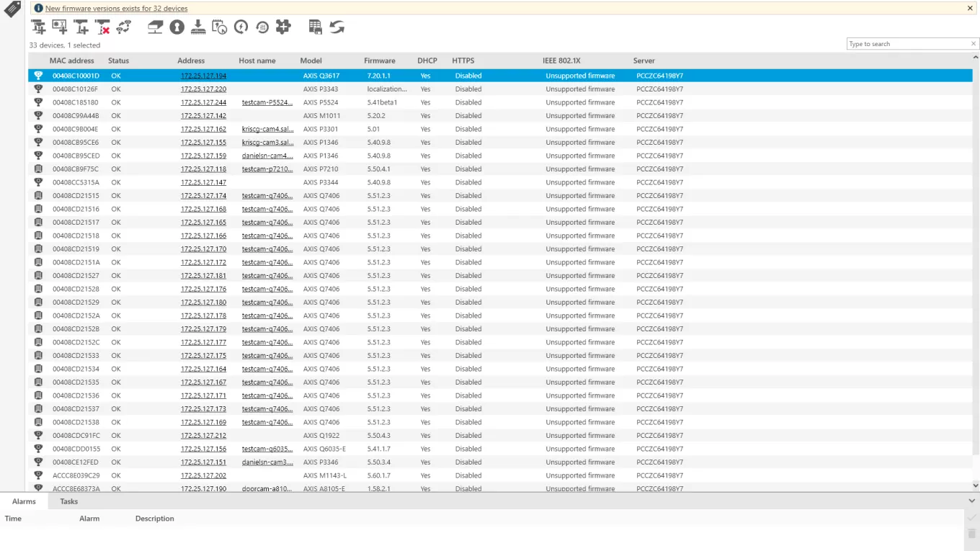Image resolution: width=980 pixels, height=551 pixels.
Task: Select the Alarms tab
Action: click(x=24, y=501)
